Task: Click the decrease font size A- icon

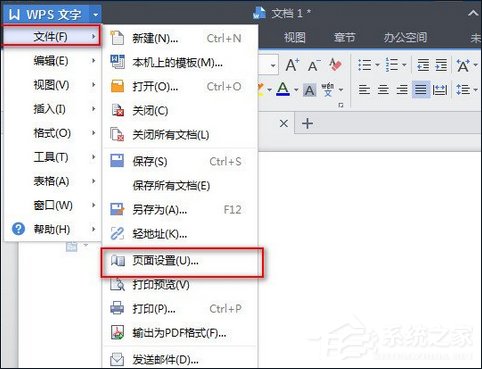Action: [314, 65]
